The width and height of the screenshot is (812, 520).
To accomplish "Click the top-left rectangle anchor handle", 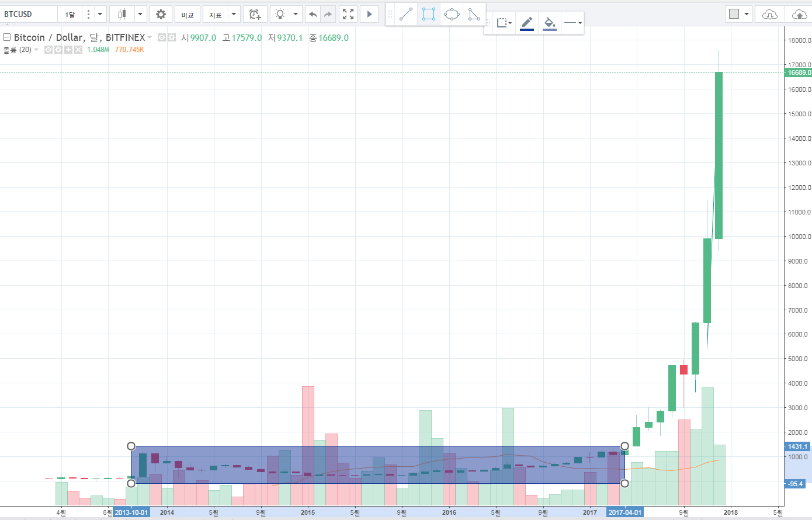I will 131,446.
